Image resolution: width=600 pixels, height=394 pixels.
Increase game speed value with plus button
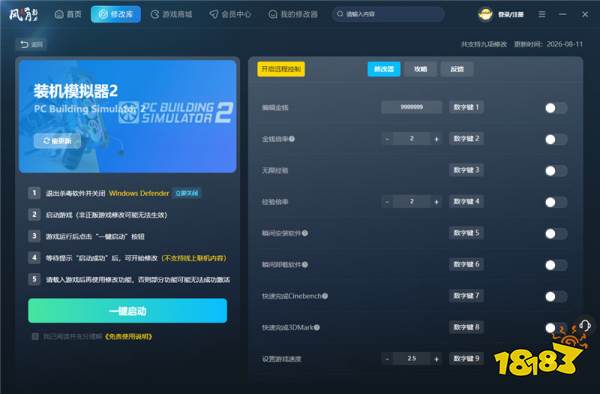coord(436,359)
